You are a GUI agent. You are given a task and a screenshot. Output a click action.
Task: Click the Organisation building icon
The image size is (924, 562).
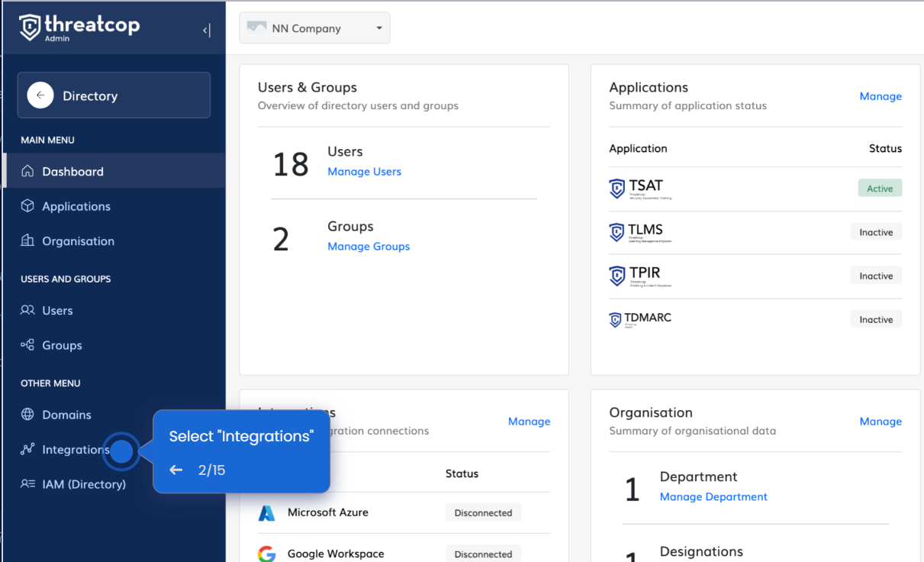27,241
